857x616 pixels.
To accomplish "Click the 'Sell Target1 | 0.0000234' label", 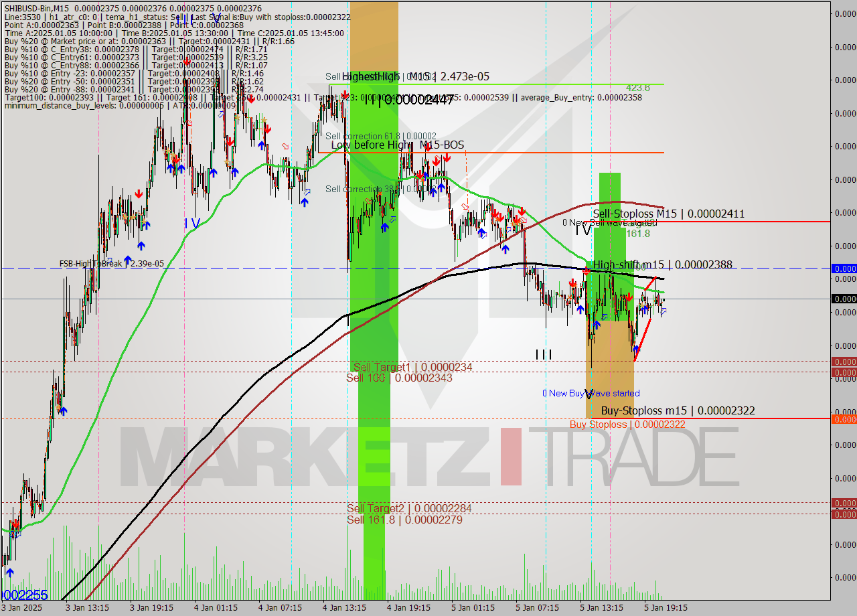I will [x=413, y=367].
